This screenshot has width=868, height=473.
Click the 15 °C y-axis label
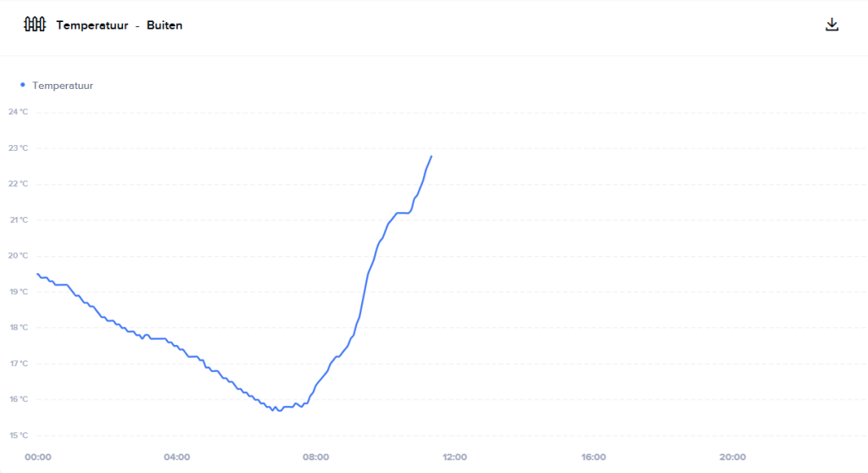pyautogui.click(x=18, y=436)
